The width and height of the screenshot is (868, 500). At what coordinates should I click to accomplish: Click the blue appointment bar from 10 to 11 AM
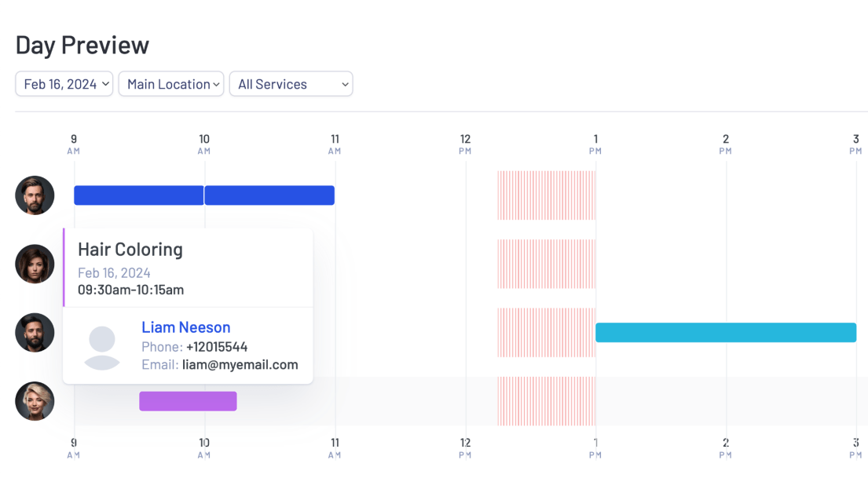(x=269, y=195)
